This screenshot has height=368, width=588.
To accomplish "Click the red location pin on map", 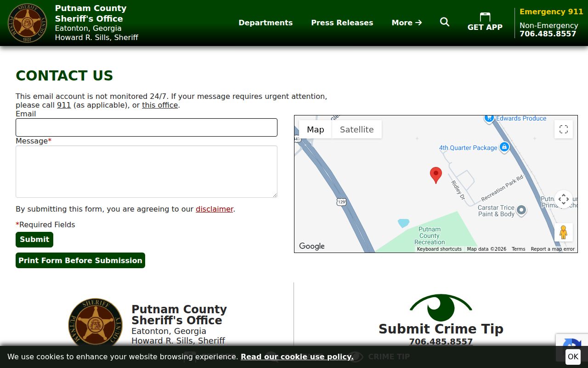I will point(436,176).
